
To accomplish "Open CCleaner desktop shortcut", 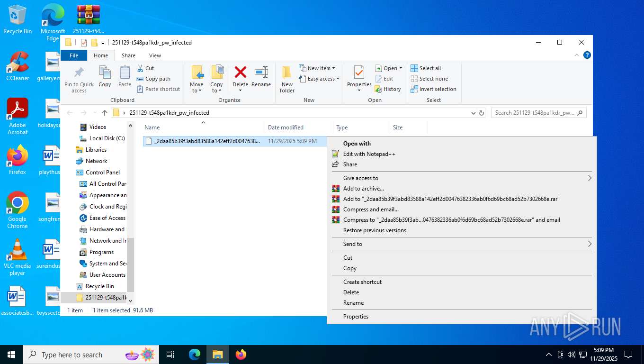I will point(18,66).
